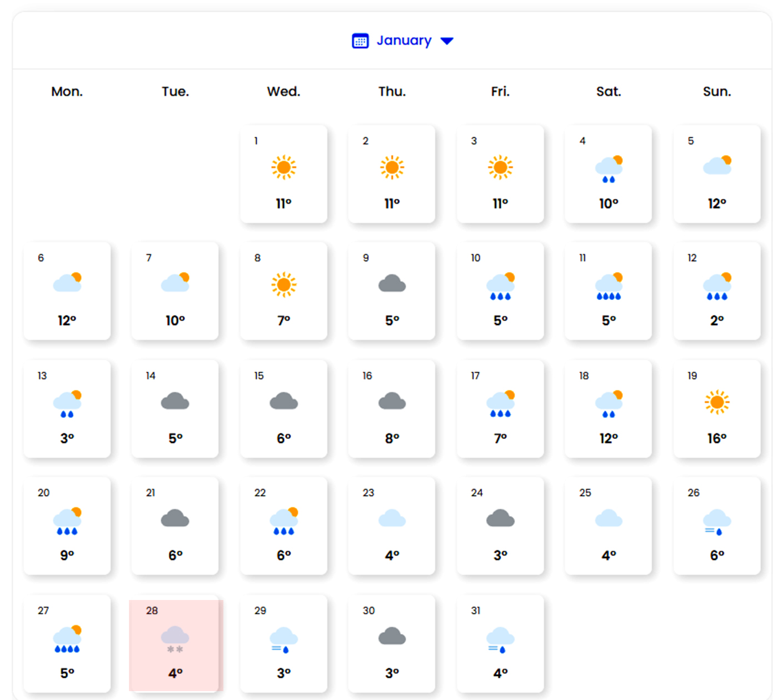Select the January 20 day tile

click(x=67, y=526)
